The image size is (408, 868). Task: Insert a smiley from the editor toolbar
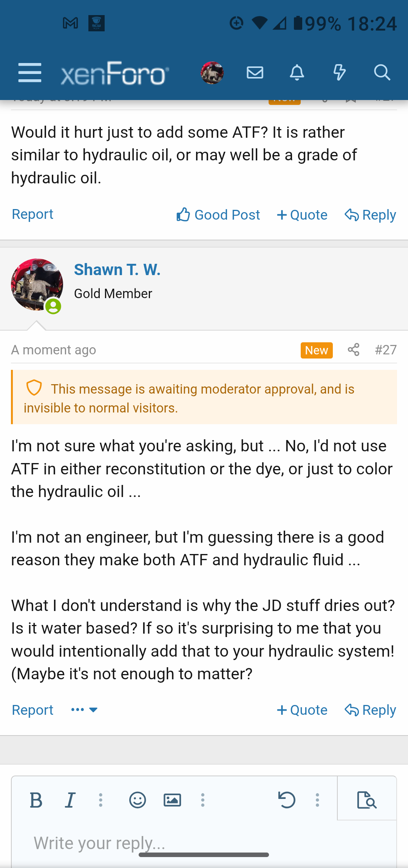pos(138,800)
